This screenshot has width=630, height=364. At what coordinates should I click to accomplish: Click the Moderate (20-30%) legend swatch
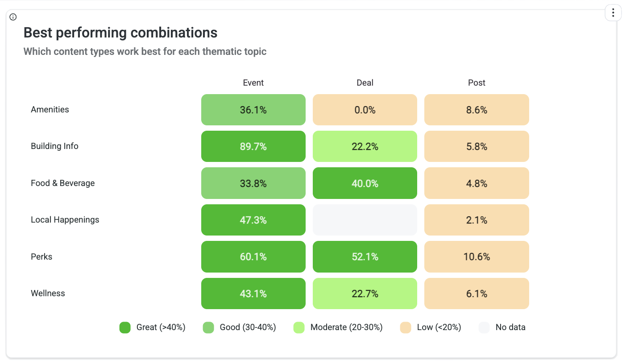pyautogui.click(x=299, y=327)
